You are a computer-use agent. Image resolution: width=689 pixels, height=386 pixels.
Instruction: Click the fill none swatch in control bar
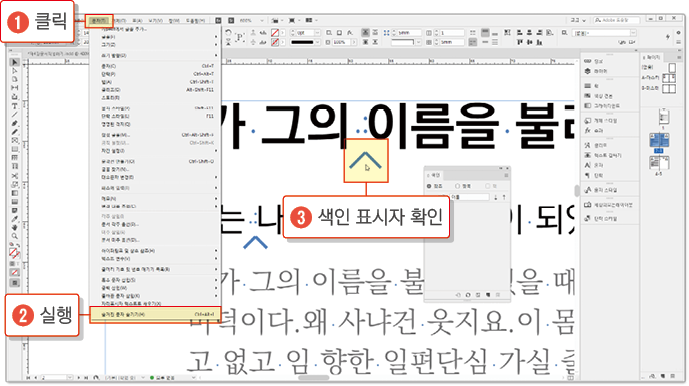275,33
